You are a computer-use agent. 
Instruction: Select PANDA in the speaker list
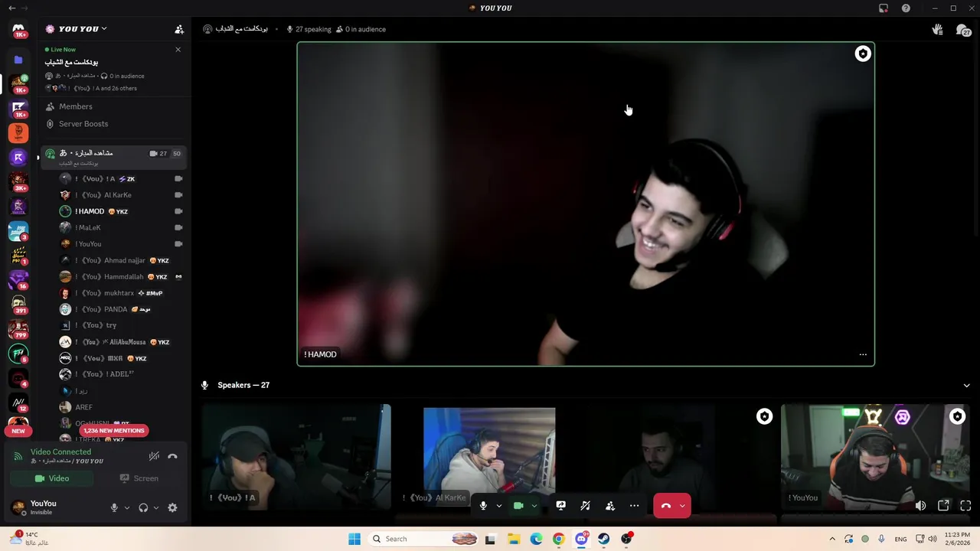click(x=122, y=309)
